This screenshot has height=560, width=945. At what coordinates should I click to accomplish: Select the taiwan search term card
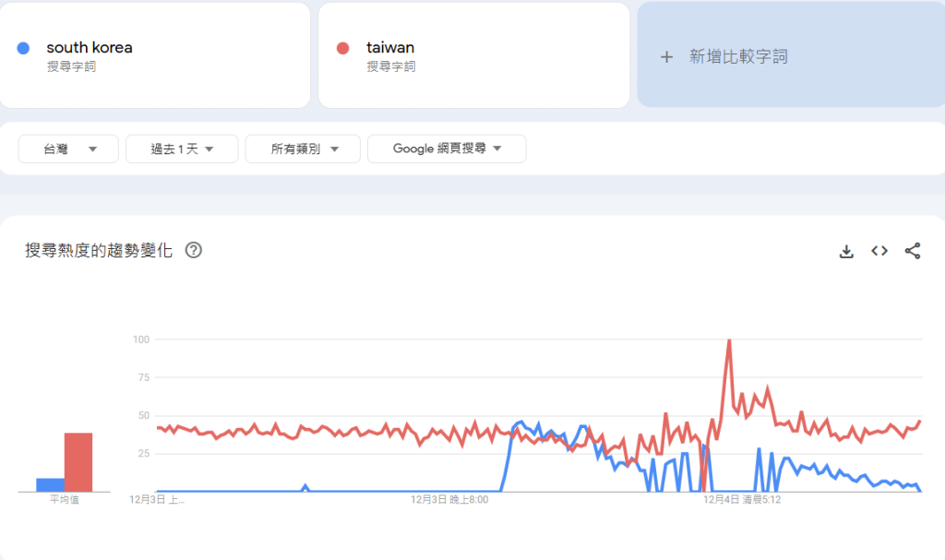[x=473, y=54]
